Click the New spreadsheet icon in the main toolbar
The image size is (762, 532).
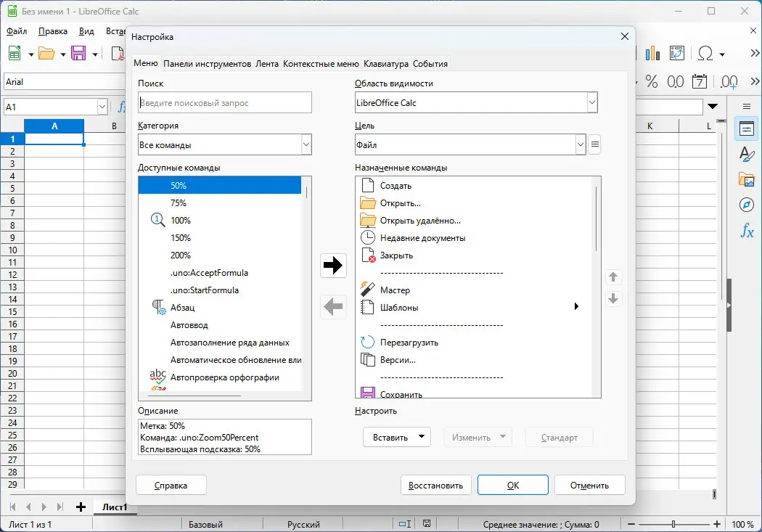tap(15, 53)
